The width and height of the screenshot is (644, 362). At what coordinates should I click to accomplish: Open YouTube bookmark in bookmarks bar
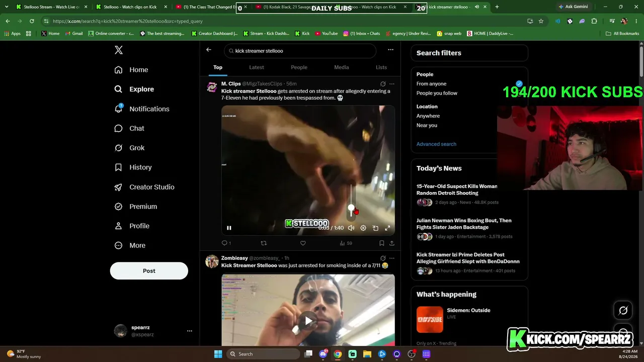click(326, 34)
